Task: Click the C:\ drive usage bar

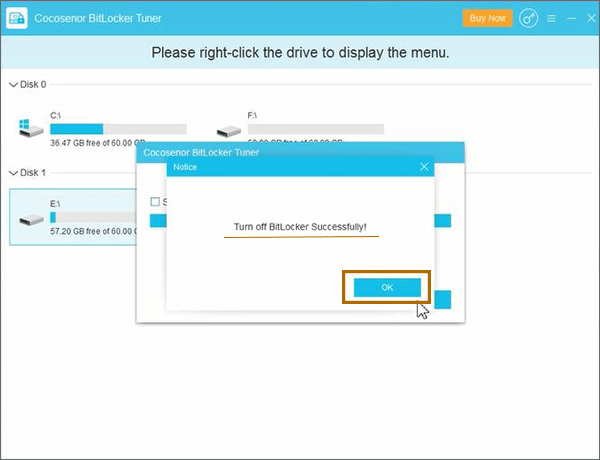Action: click(118, 129)
